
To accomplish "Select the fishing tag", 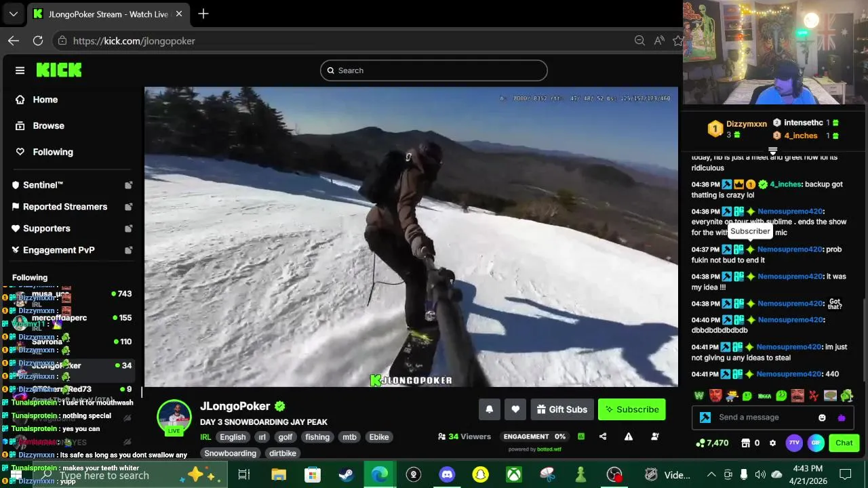I will pos(317,437).
